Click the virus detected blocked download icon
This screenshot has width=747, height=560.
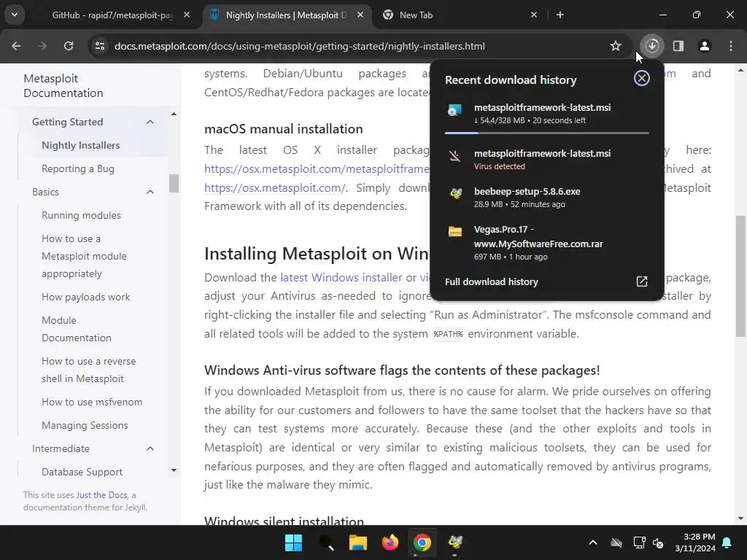(455, 156)
